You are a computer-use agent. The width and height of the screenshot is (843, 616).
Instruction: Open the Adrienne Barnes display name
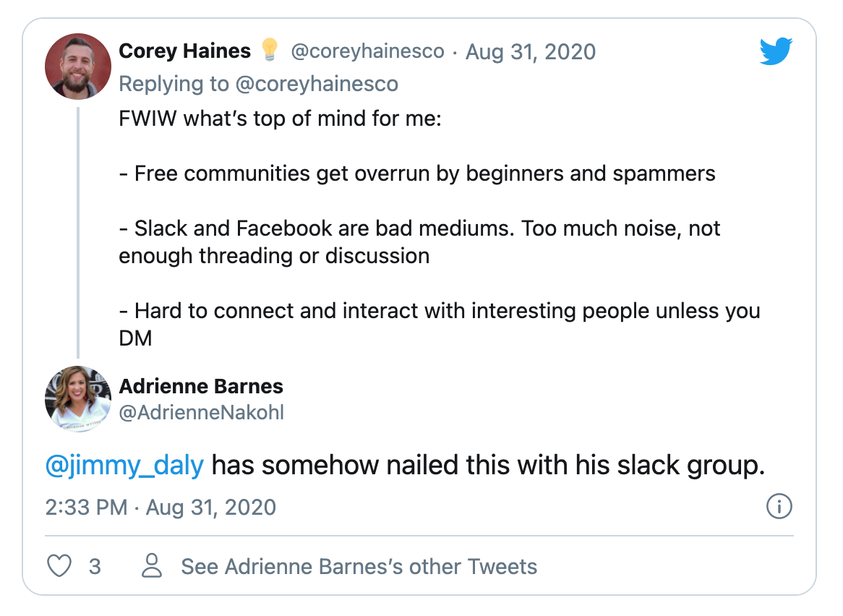[x=201, y=386]
